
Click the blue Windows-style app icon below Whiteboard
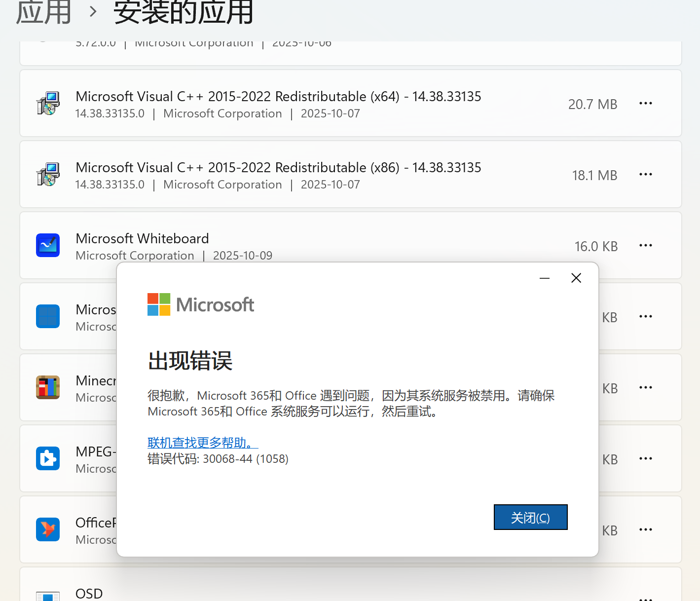click(48, 316)
